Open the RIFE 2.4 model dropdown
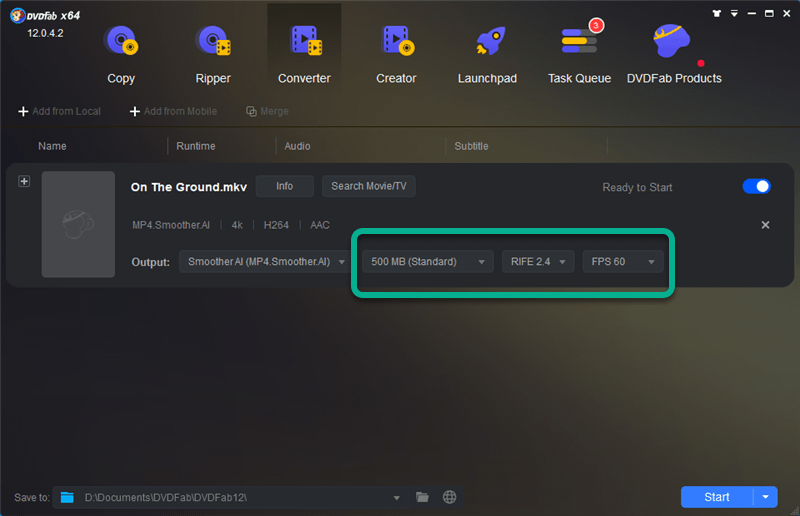This screenshot has width=800, height=516. point(538,262)
